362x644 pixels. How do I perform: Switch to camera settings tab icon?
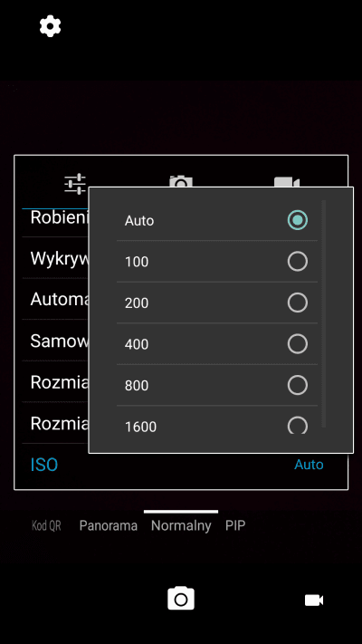[181, 181]
